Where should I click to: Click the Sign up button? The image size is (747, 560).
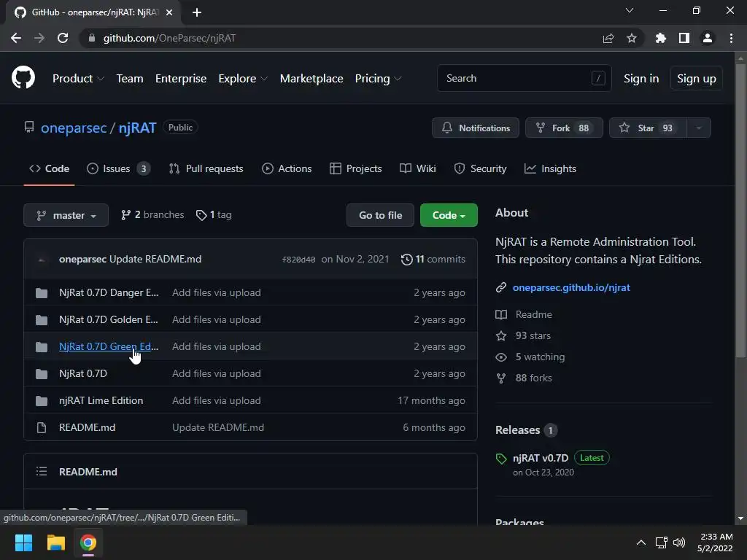pos(696,79)
